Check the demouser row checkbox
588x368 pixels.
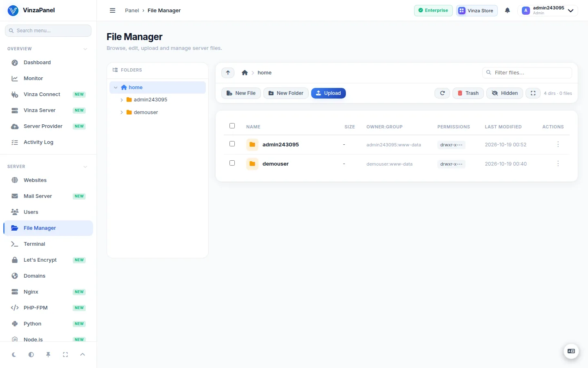pos(232,163)
